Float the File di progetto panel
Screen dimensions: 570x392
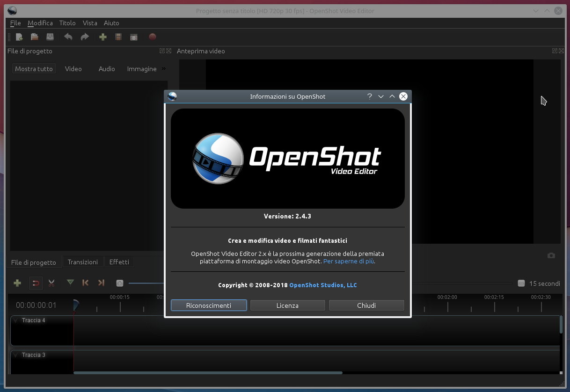coord(162,51)
